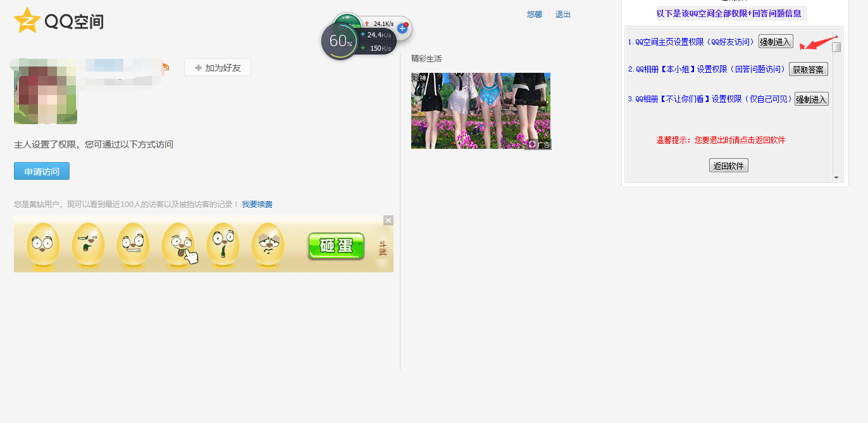Click the green 砸蛋 button
Screen dimensions: 868x423
(337, 246)
